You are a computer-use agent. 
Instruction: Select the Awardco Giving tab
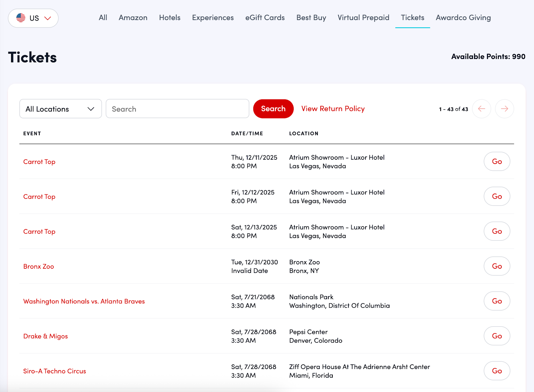tap(463, 18)
